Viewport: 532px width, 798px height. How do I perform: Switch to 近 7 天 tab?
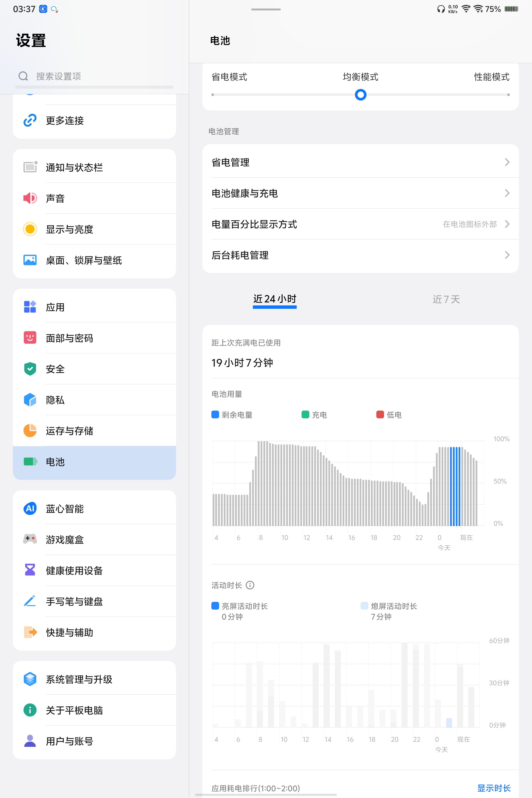[446, 299]
